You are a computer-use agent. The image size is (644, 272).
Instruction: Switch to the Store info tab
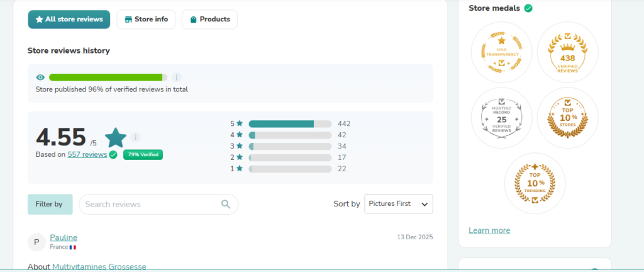click(146, 20)
